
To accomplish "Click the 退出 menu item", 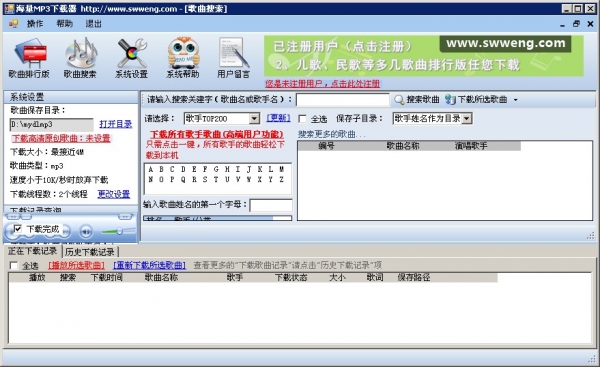I will coord(93,24).
